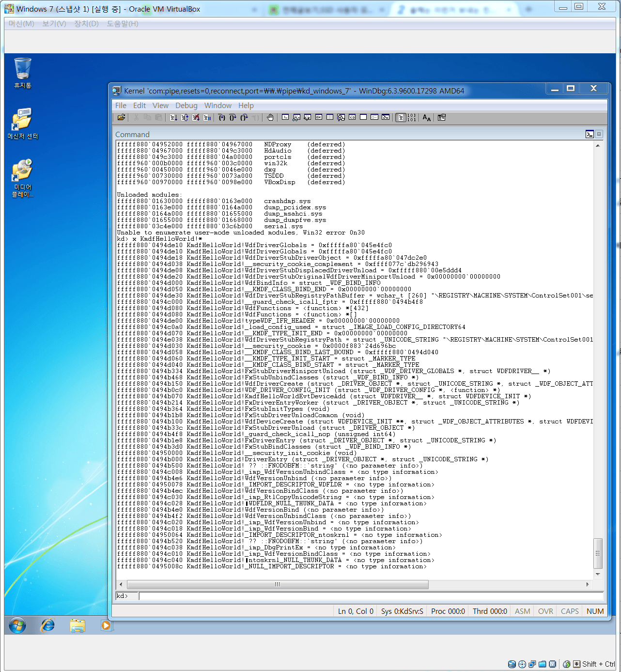Open the Disassembly window toolbar icon
This screenshot has width=621, height=672.
click(x=352, y=117)
